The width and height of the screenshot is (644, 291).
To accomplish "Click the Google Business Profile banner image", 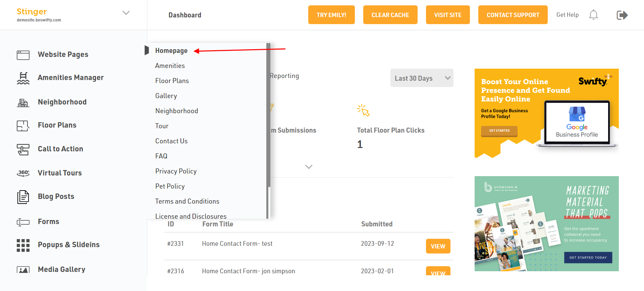I will coord(546,113).
